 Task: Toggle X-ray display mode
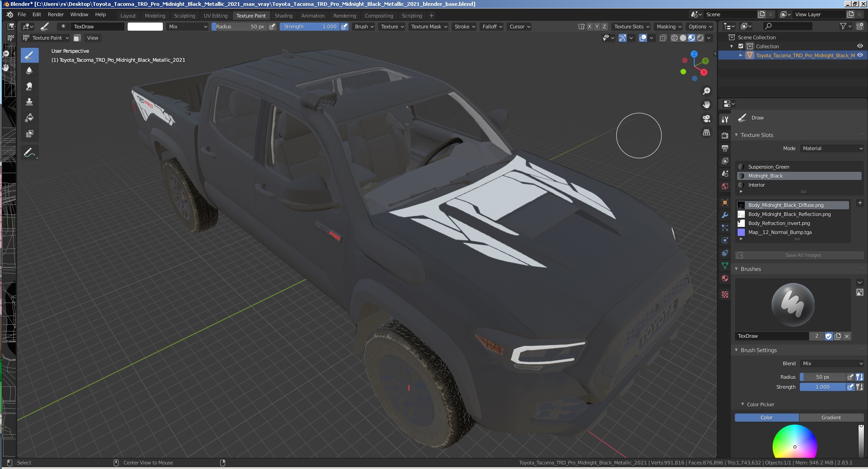coord(663,38)
